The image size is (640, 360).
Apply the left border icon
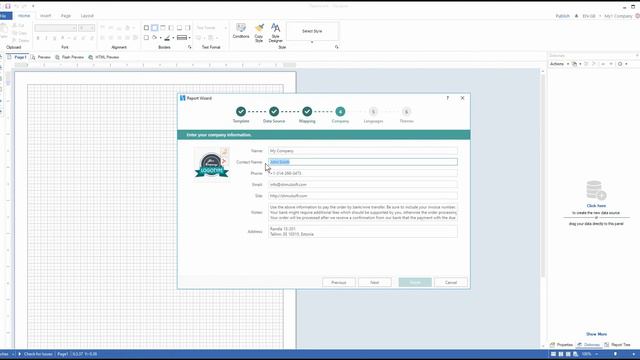(x=171, y=28)
